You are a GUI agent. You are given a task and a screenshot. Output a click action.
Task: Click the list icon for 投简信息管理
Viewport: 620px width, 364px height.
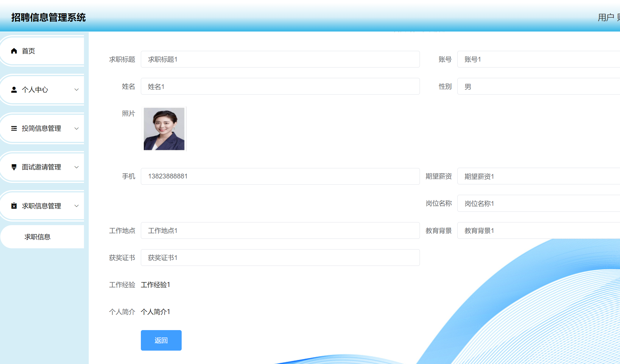click(x=14, y=128)
